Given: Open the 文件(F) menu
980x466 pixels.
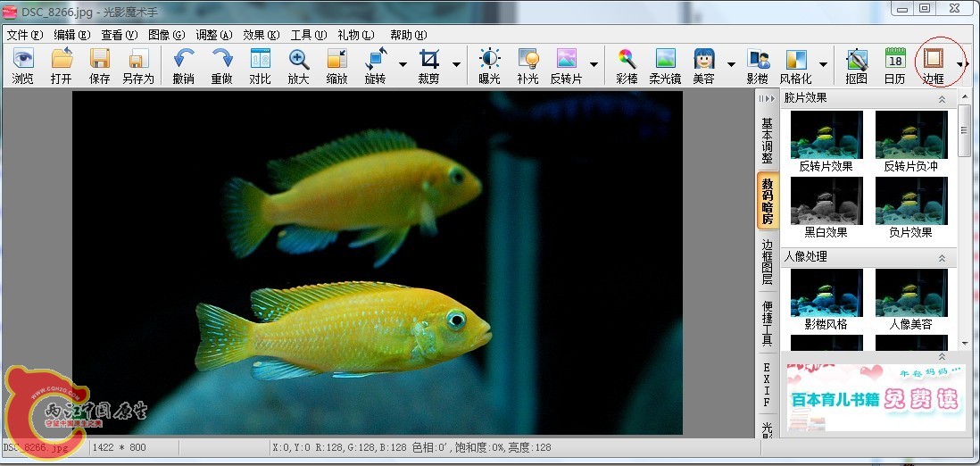Looking at the screenshot, I should coord(25,35).
